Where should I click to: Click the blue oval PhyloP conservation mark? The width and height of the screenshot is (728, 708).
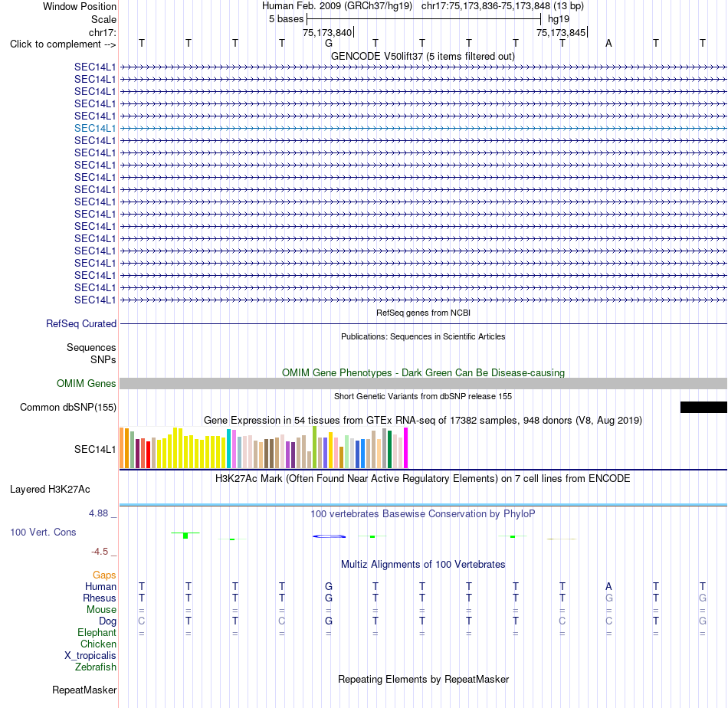(330, 536)
